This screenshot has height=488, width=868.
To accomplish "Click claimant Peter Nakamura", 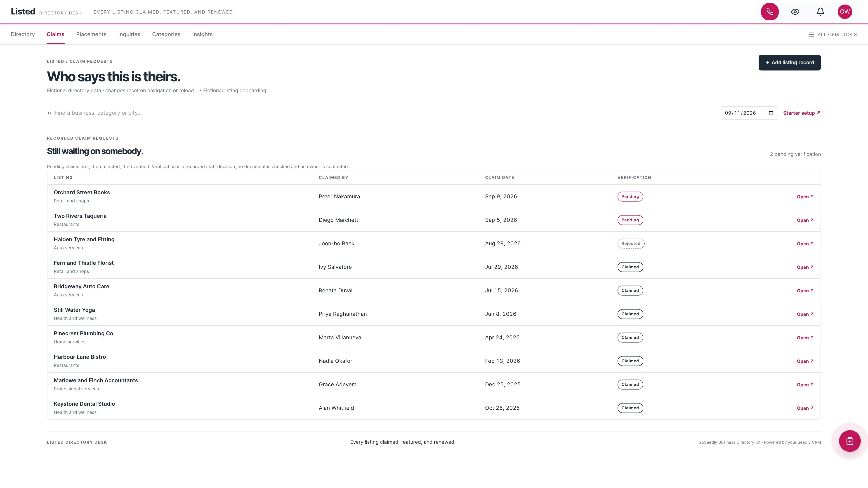I will (x=339, y=197).
